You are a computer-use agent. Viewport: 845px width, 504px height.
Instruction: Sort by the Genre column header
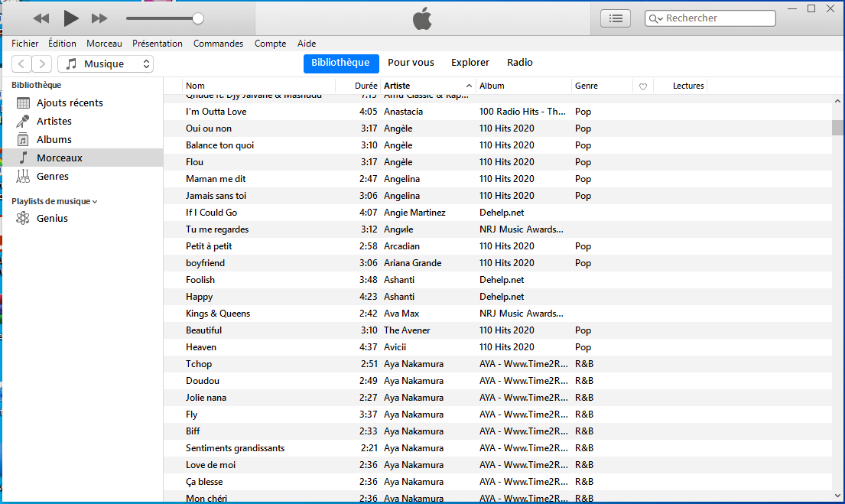click(602, 86)
